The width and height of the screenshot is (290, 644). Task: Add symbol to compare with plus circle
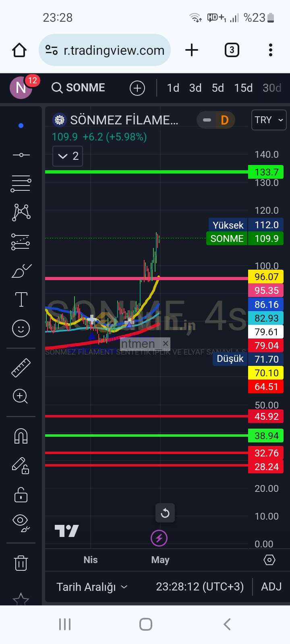click(137, 88)
